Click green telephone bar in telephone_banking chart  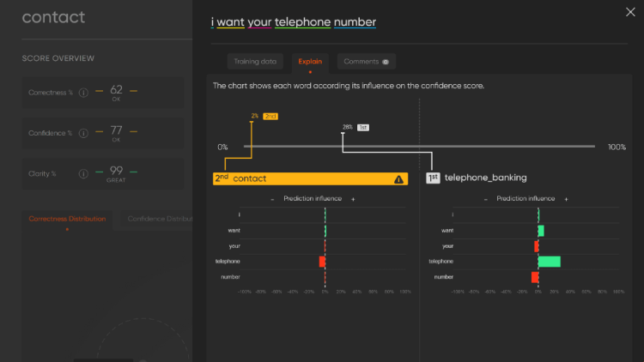(549, 261)
